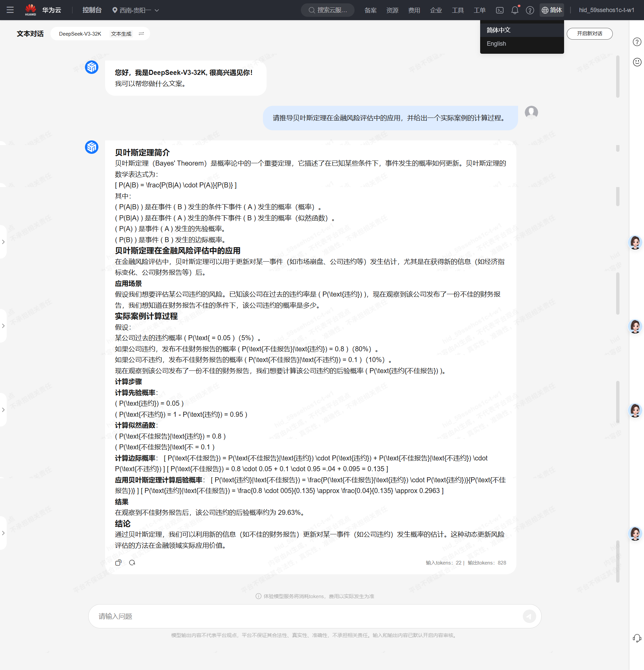
Task: Click the help icon on right sidebar
Action: tap(637, 42)
